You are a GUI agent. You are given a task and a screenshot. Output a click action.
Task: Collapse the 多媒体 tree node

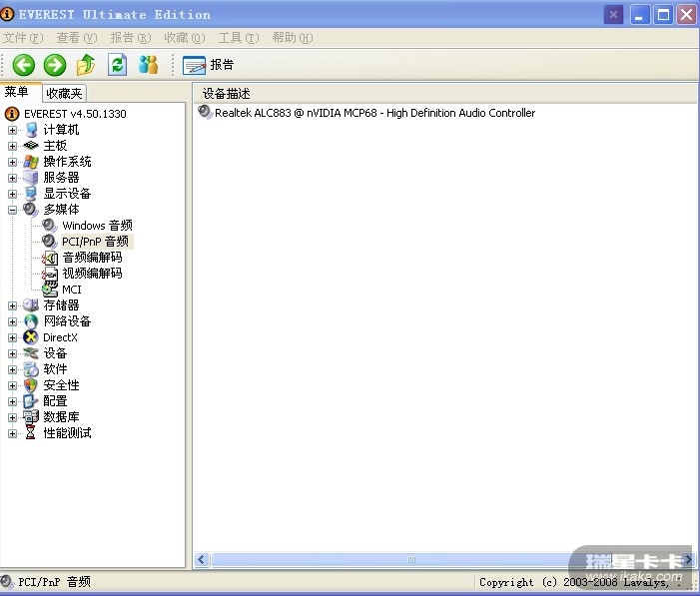pos(13,210)
